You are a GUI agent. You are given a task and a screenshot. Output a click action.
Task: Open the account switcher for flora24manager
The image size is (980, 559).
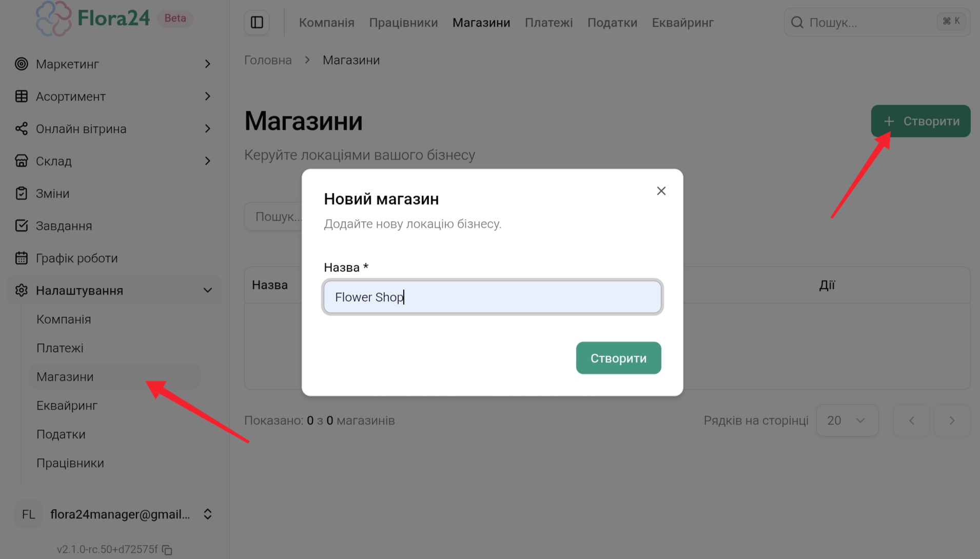[x=207, y=514]
